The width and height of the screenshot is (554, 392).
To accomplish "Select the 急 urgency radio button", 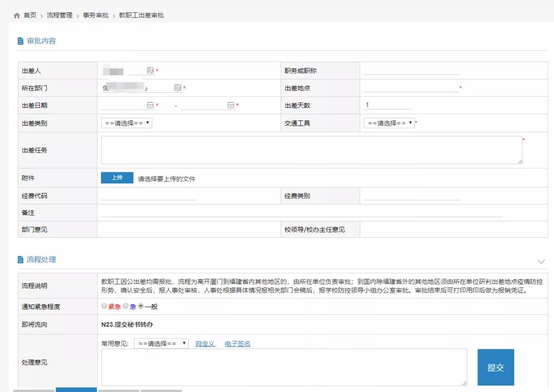I will pos(125,306).
